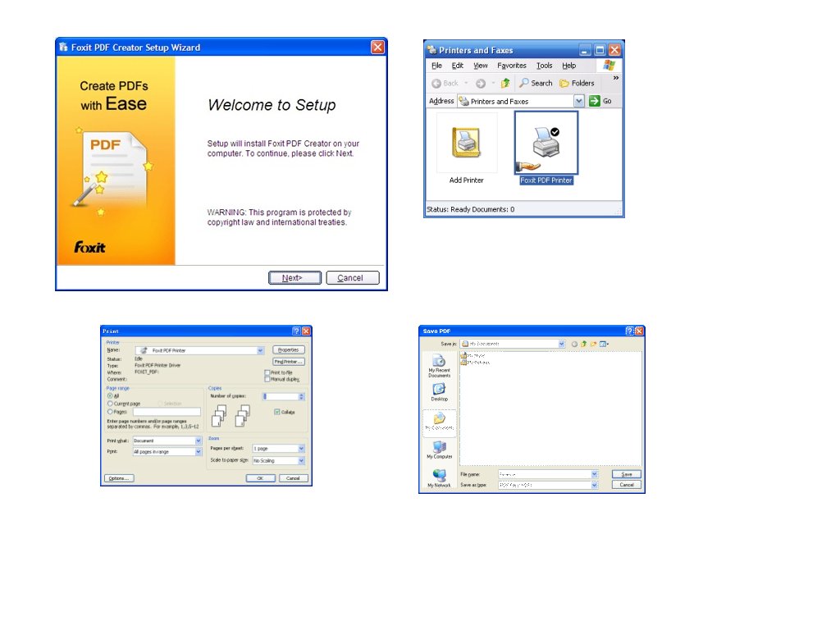Viewport: 840px width, 630px height.
Task: Expand the Save in location dropdown
Action: 562,344
